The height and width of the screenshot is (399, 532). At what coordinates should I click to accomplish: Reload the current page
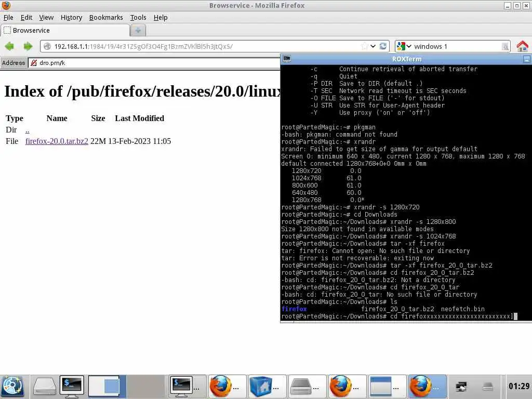(x=383, y=46)
